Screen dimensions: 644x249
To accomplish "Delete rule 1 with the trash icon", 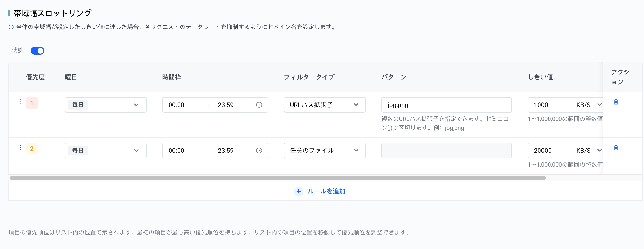I will [616, 102].
